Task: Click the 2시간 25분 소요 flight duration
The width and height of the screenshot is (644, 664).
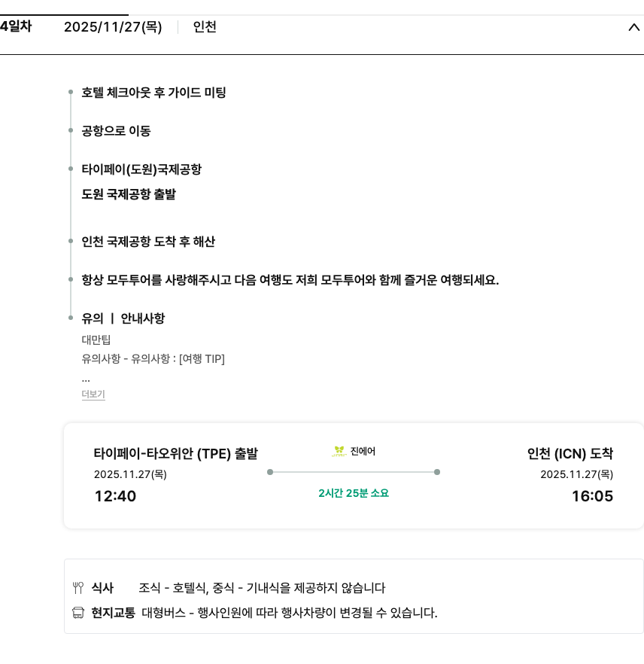Action: tap(354, 494)
